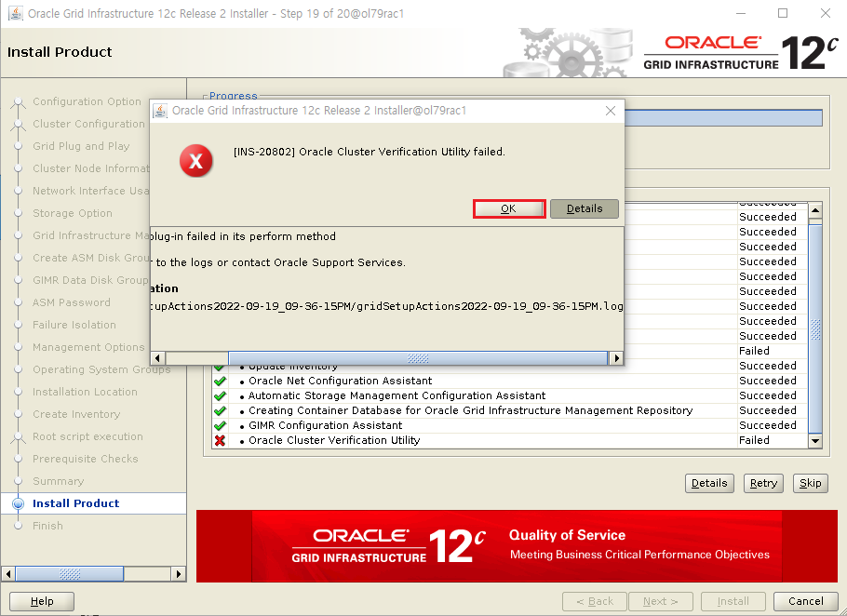847x616 pixels.
Task: Close the Cluster Verification error dialog
Action: click(x=611, y=111)
